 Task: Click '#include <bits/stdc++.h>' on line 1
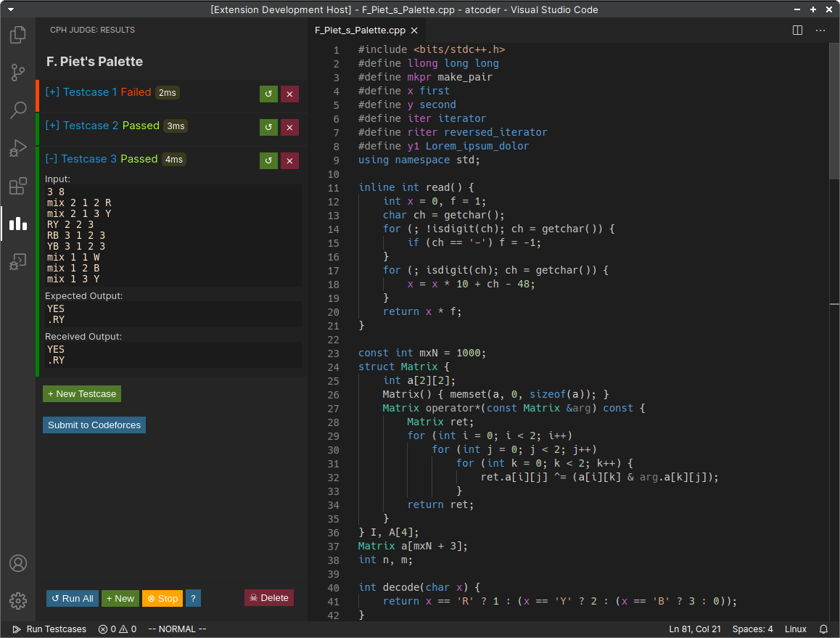pyautogui.click(x=432, y=49)
